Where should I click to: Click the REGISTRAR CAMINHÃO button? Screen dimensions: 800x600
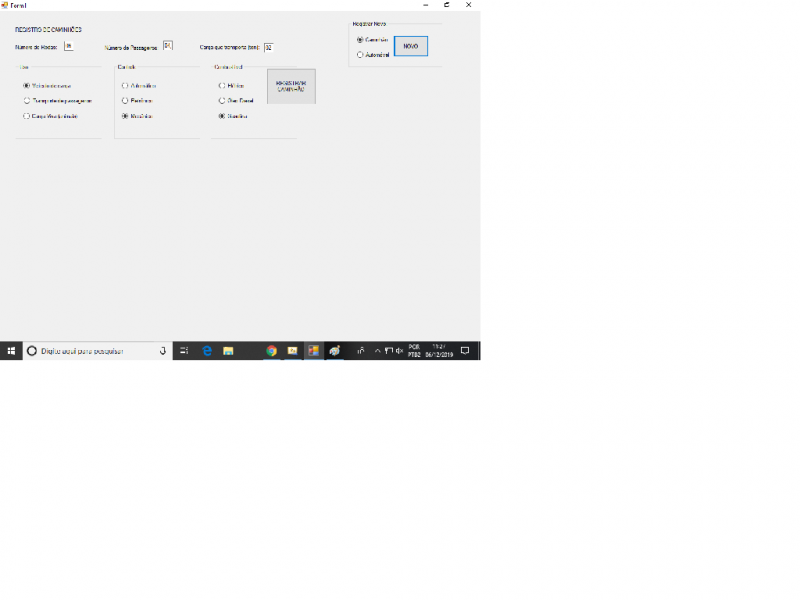pyautogui.click(x=291, y=87)
